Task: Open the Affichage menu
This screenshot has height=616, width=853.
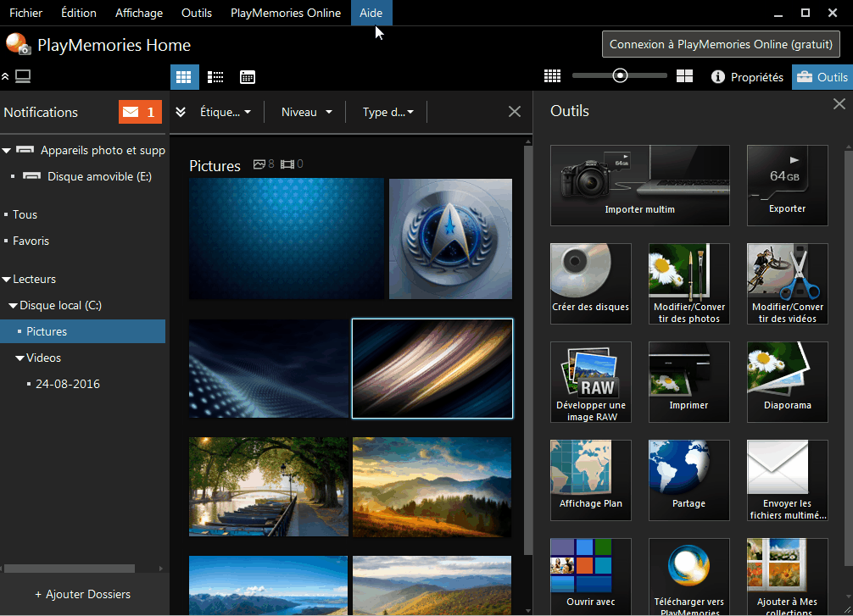Action: [139, 13]
